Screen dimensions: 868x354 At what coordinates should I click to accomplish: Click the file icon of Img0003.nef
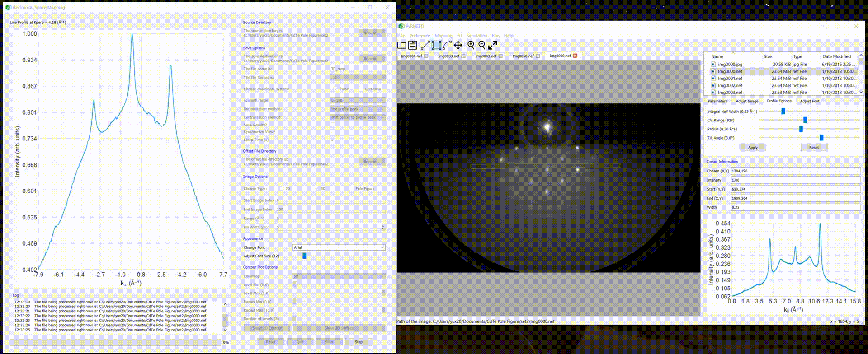713,93
